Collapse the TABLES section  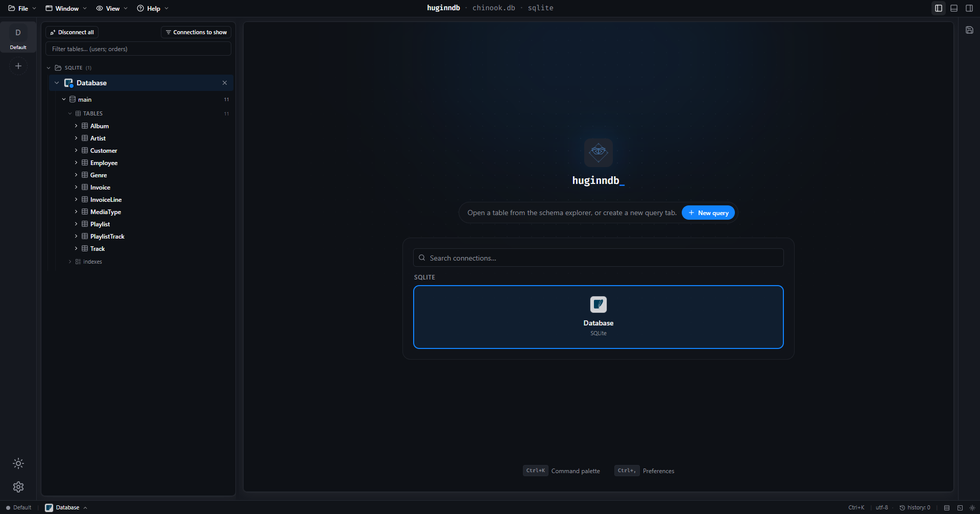[x=70, y=113]
